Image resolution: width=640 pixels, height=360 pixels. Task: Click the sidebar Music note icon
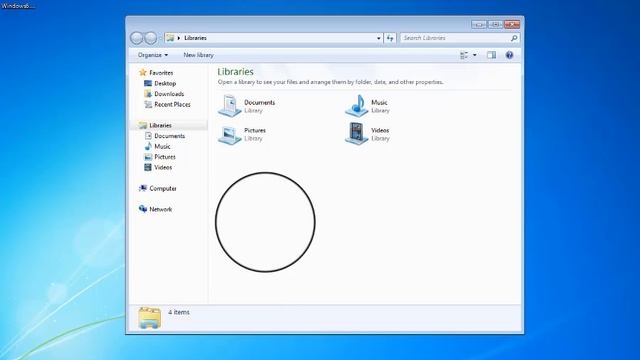click(148, 146)
